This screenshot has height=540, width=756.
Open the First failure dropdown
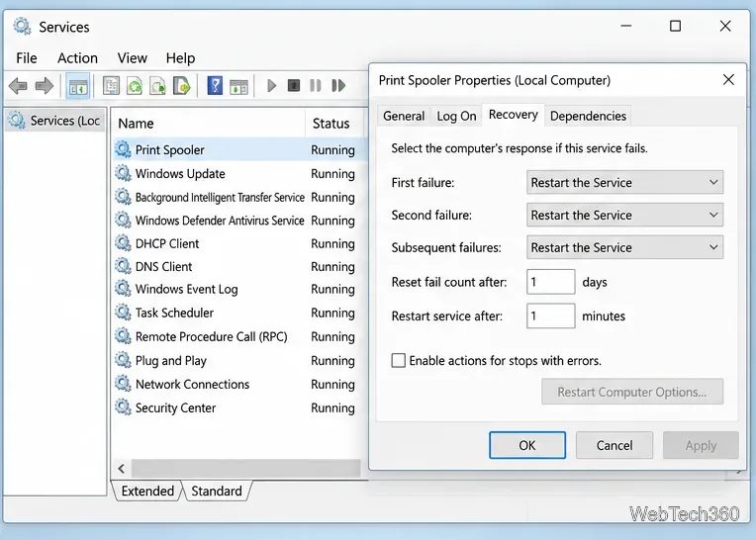(624, 183)
